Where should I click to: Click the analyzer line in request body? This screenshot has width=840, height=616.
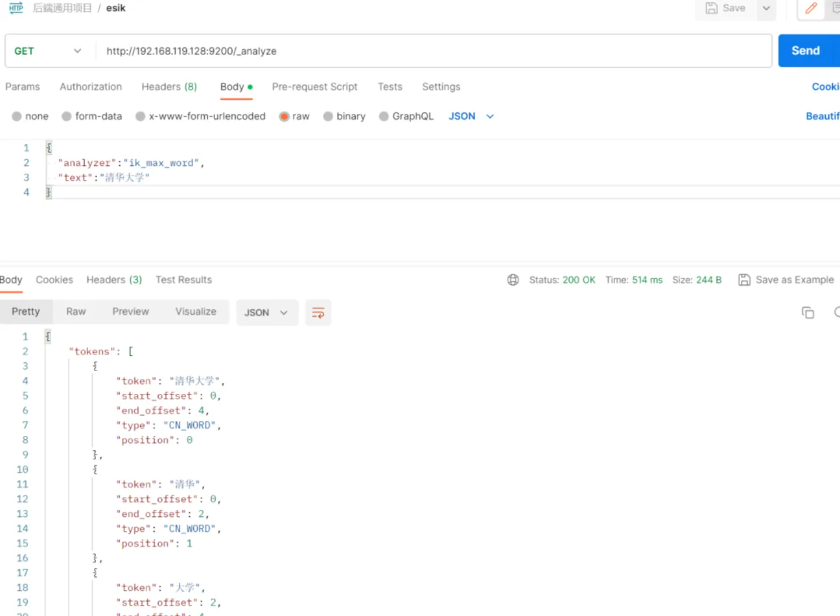point(131,163)
